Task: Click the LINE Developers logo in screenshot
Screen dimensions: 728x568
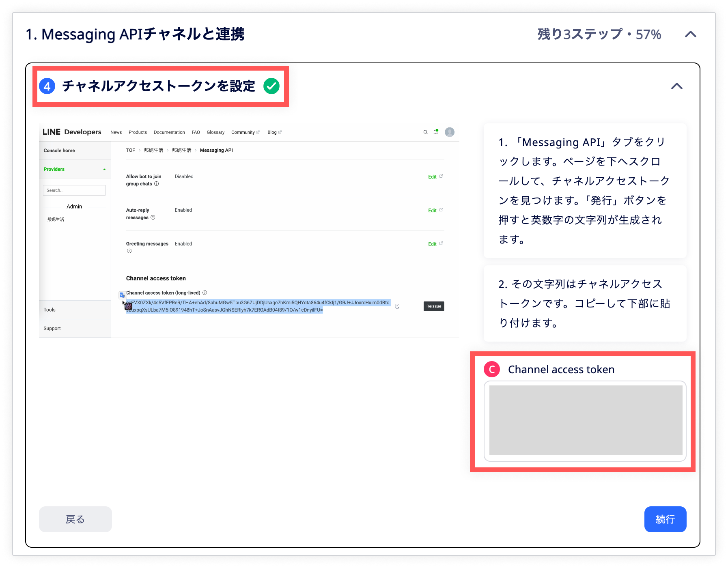Action: (x=72, y=132)
